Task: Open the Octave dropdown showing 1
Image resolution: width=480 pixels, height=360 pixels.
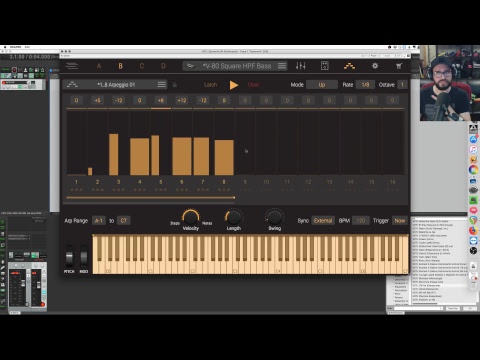Action: coord(402,85)
